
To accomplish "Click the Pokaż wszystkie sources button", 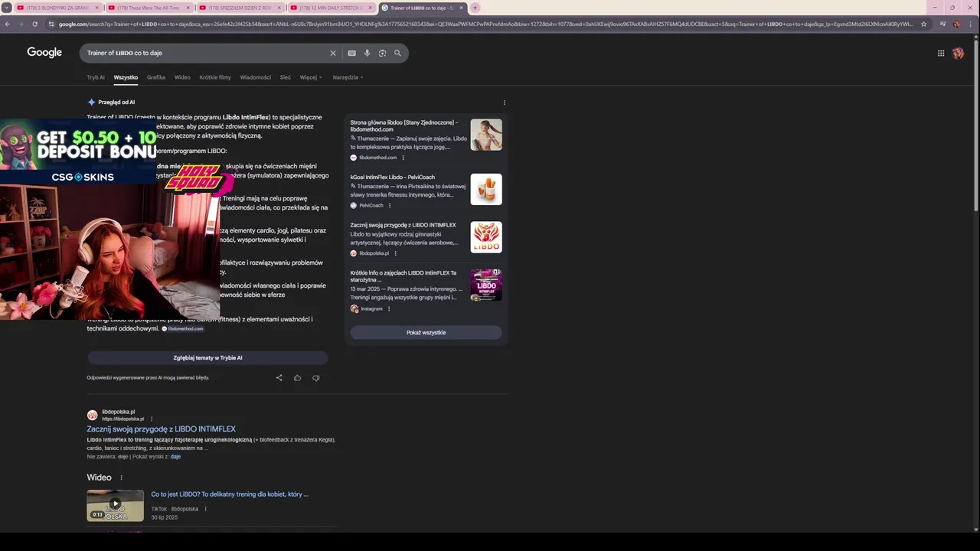I will (426, 332).
